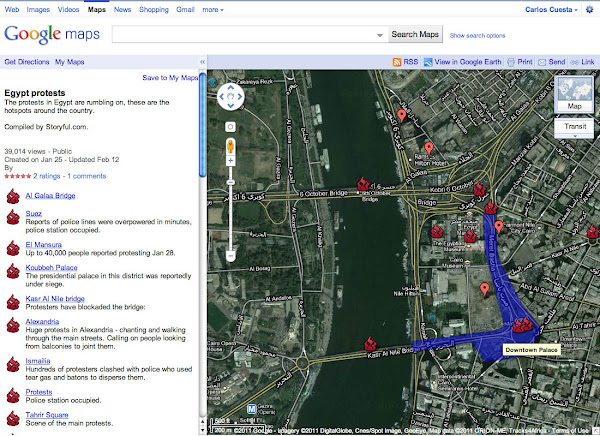600x436 pixels.
Task: Click flame marker on 6 October Bridge
Action: pyautogui.click(x=363, y=185)
